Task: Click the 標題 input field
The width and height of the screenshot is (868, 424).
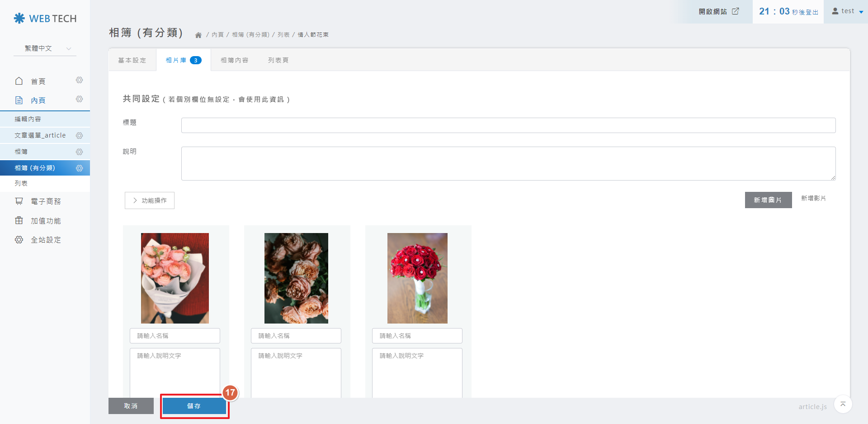Action: click(508, 125)
